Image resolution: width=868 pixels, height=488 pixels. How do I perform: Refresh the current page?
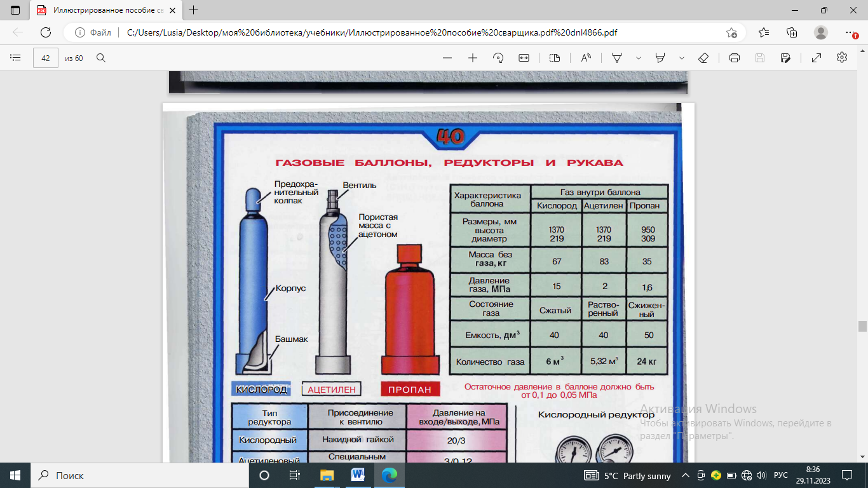46,32
